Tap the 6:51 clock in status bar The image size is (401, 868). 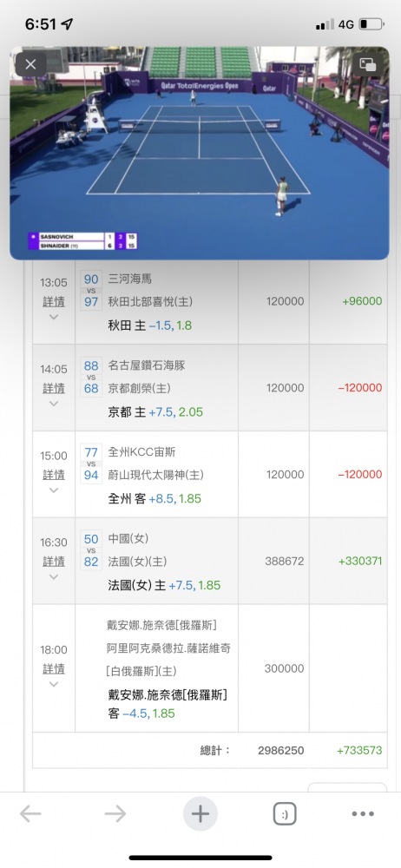(41, 23)
